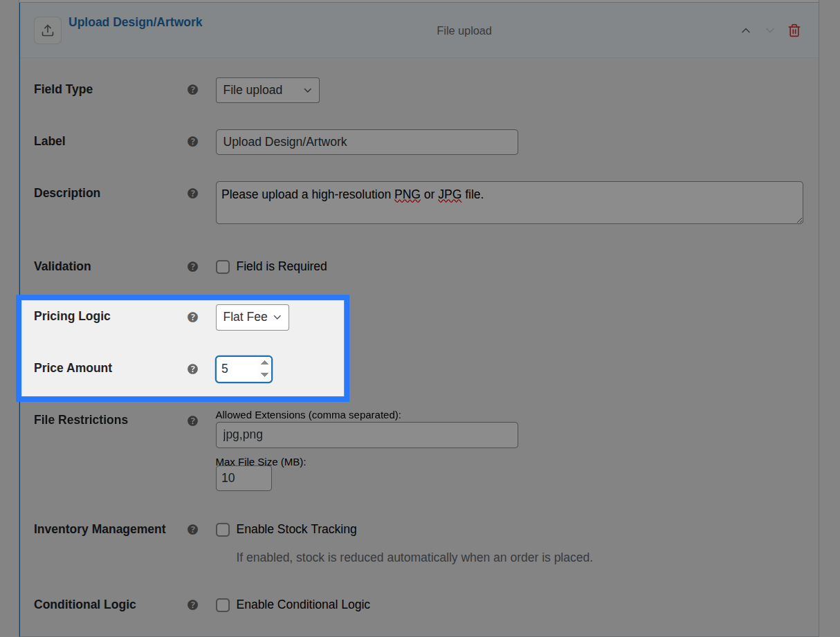The width and height of the screenshot is (840, 637).
Task: Decrease Price Amount with the down arrow
Action: point(264,375)
